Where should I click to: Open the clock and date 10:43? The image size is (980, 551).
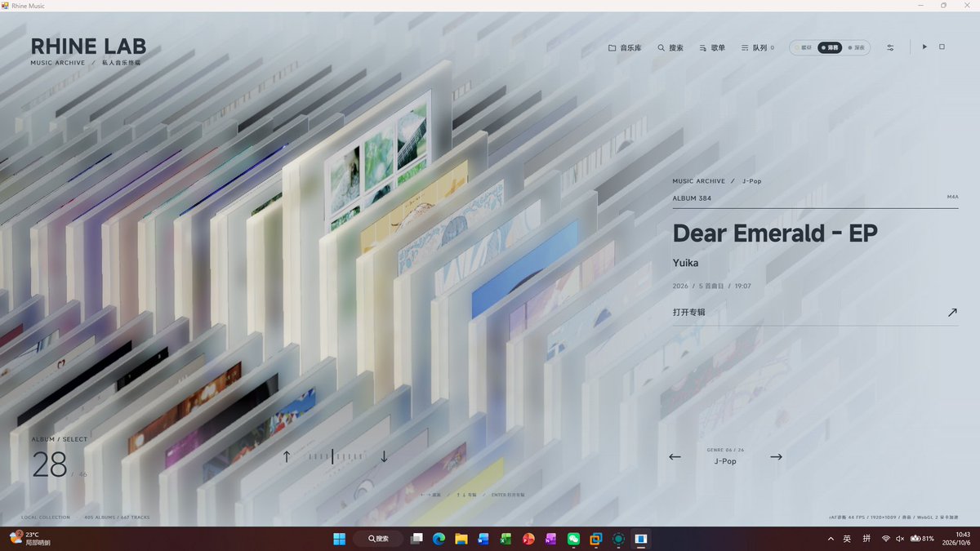pyautogui.click(x=955, y=539)
